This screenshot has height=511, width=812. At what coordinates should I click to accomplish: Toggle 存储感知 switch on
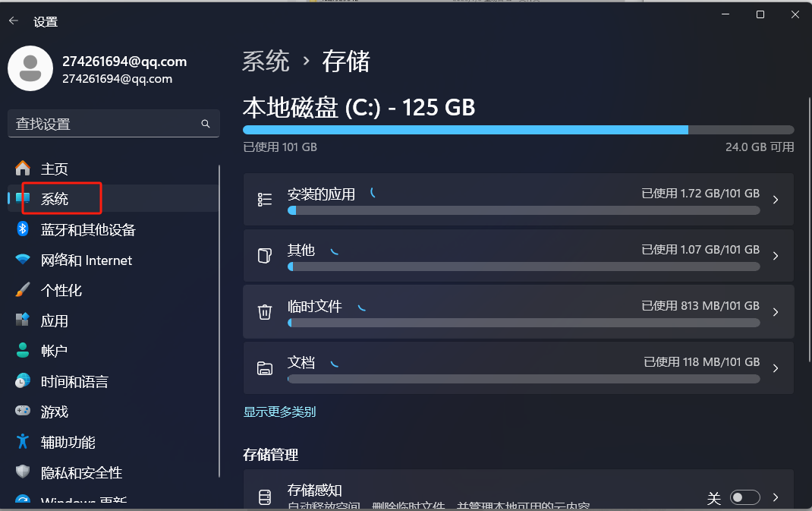(744, 497)
